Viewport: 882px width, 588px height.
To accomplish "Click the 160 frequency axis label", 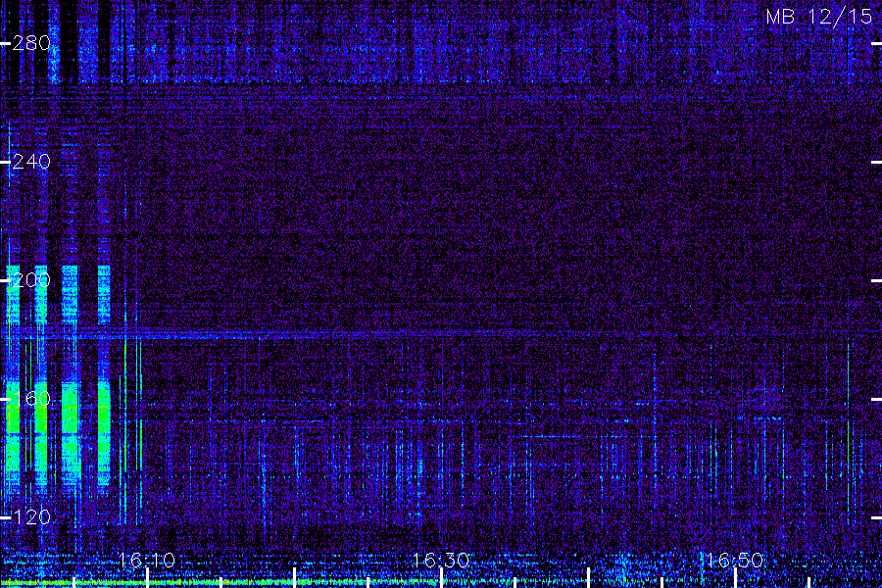I will 31,399.
